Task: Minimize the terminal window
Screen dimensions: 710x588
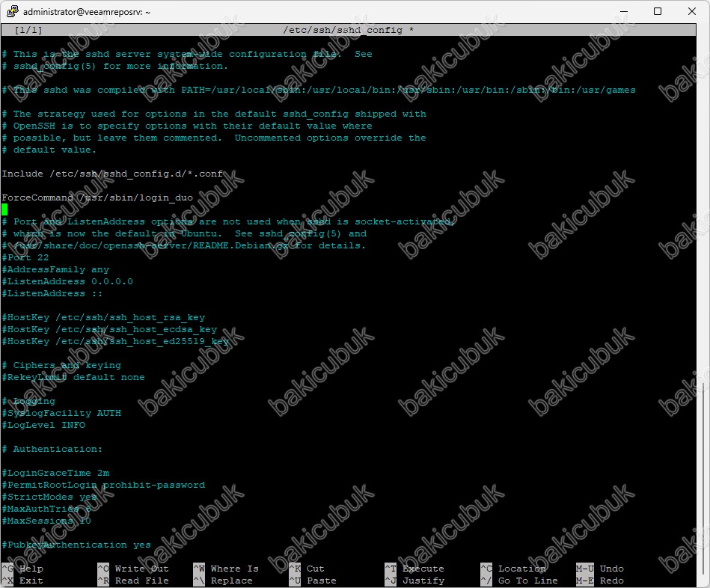Action: (623, 11)
